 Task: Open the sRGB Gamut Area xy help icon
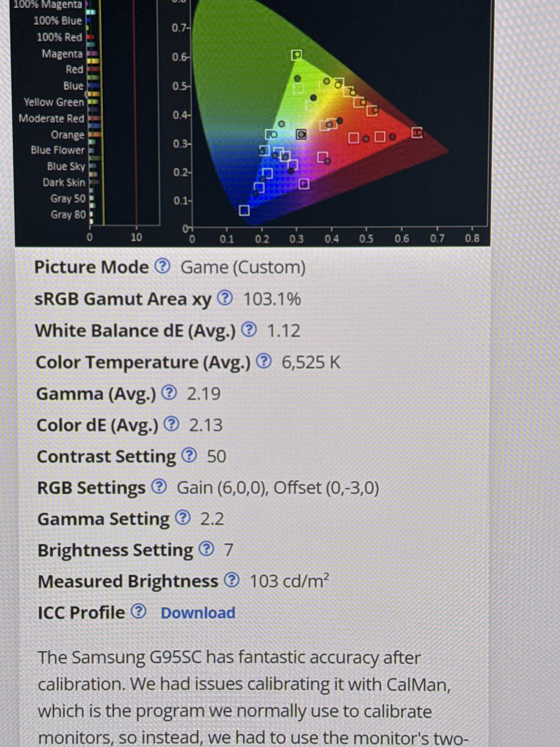pos(225,298)
